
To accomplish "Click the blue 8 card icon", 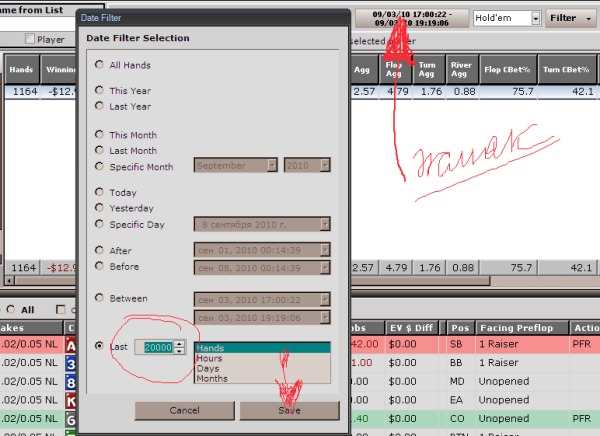I will 71,382.
